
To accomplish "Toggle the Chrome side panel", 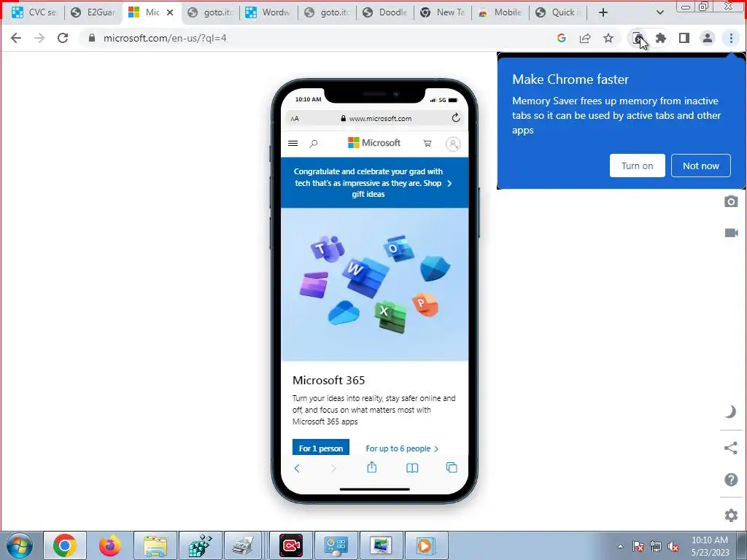I will 684,38.
